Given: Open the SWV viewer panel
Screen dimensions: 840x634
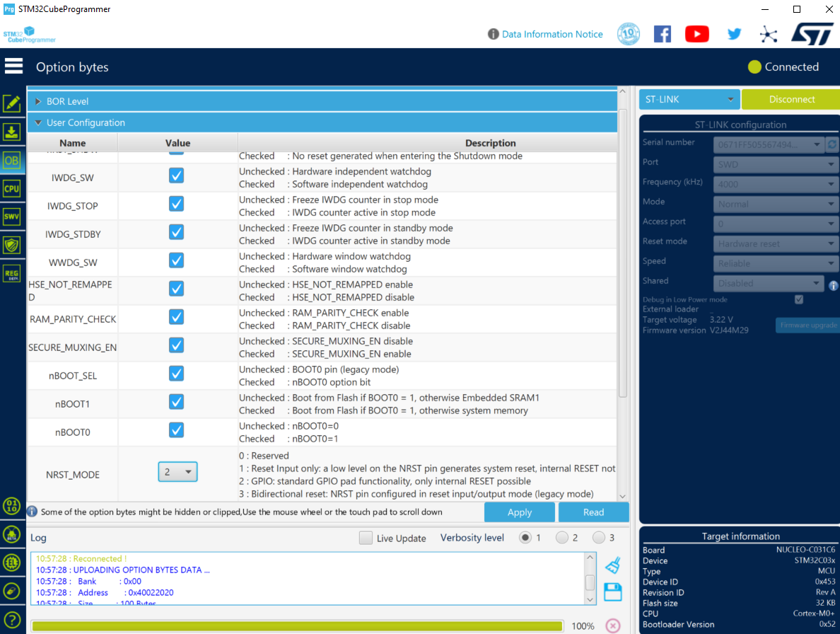Looking at the screenshot, I should (11, 217).
